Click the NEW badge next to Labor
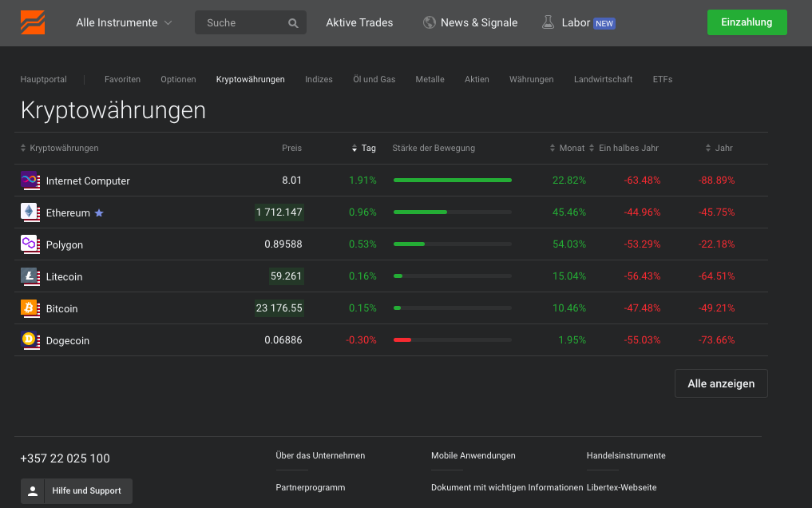 [x=604, y=23]
